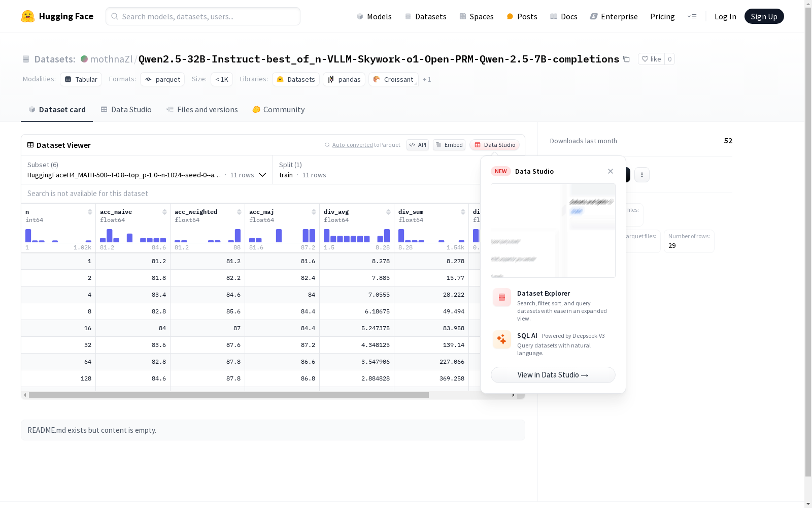This screenshot has height=508, width=812.
Task: Click the SQL AI heading
Action: (x=527, y=335)
